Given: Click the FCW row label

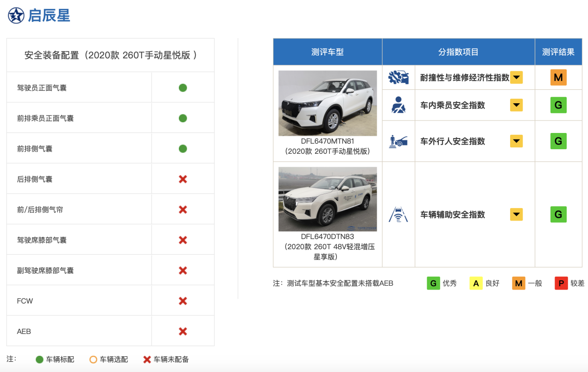Looking at the screenshot, I should 25,301.
